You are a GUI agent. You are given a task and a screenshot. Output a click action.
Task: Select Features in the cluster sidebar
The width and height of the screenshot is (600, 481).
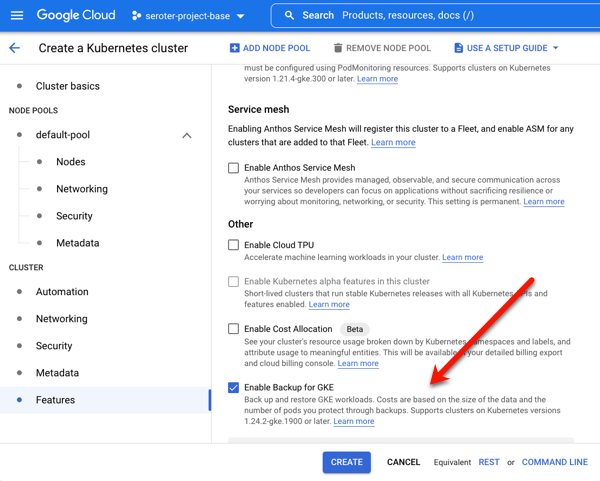pos(55,400)
